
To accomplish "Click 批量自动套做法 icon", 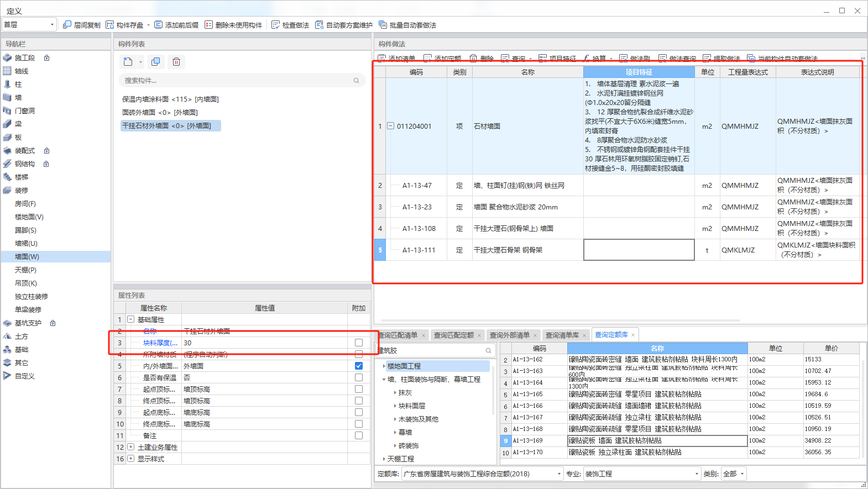I will click(x=383, y=25).
